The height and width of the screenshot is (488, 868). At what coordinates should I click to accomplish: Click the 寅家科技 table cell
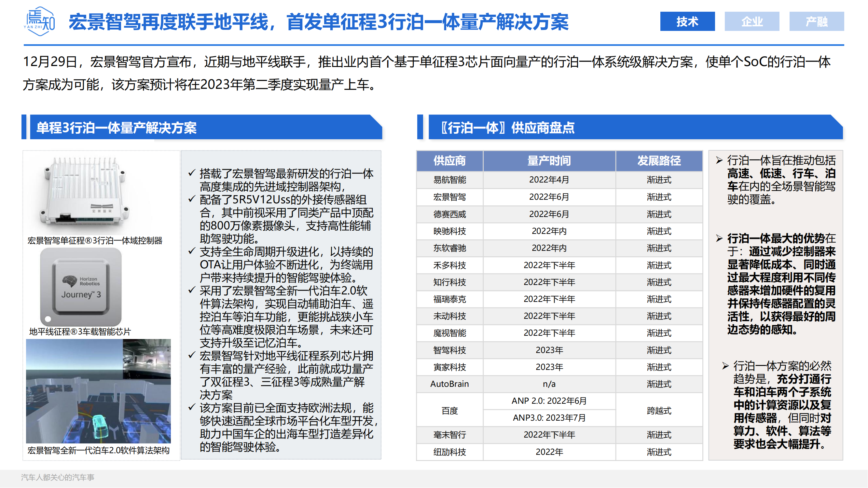point(450,367)
